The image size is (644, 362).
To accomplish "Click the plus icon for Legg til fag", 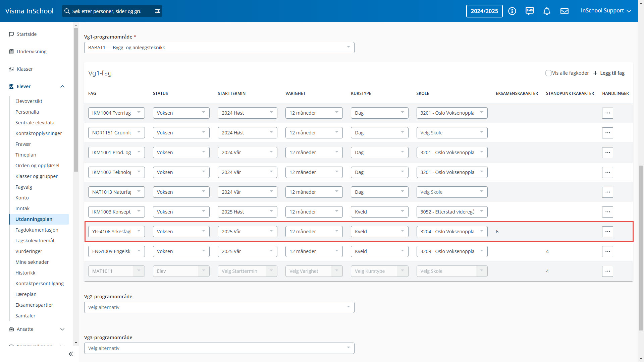I will click(x=595, y=73).
